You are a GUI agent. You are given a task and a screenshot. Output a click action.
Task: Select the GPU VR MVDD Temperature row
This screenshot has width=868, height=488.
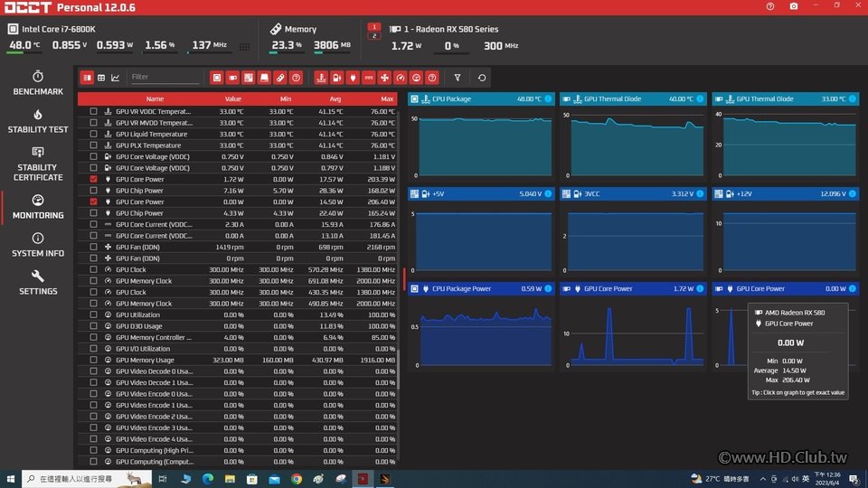coord(238,123)
